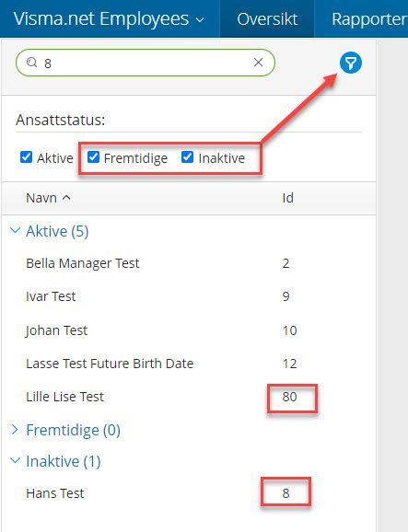Clear the search field with X icon
Image resolution: width=408 pixels, height=532 pixels.
tap(258, 63)
